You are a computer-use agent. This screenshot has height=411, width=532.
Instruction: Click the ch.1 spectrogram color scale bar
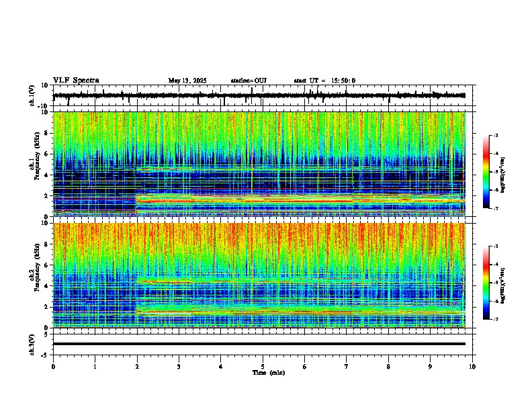[486, 172]
